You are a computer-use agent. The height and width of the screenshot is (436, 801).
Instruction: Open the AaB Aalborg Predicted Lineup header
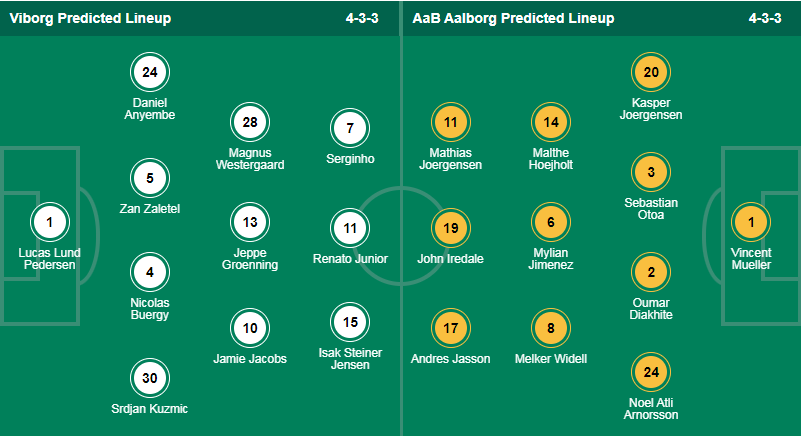(513, 18)
